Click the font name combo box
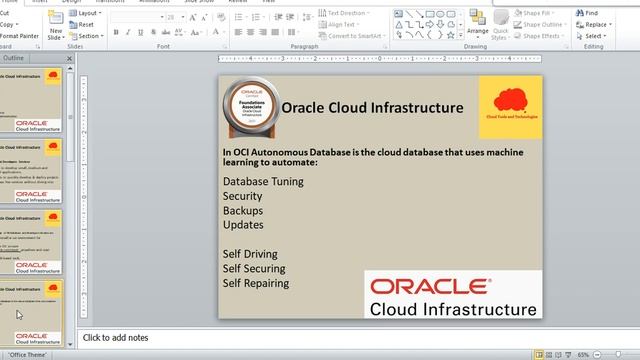 click(137, 17)
